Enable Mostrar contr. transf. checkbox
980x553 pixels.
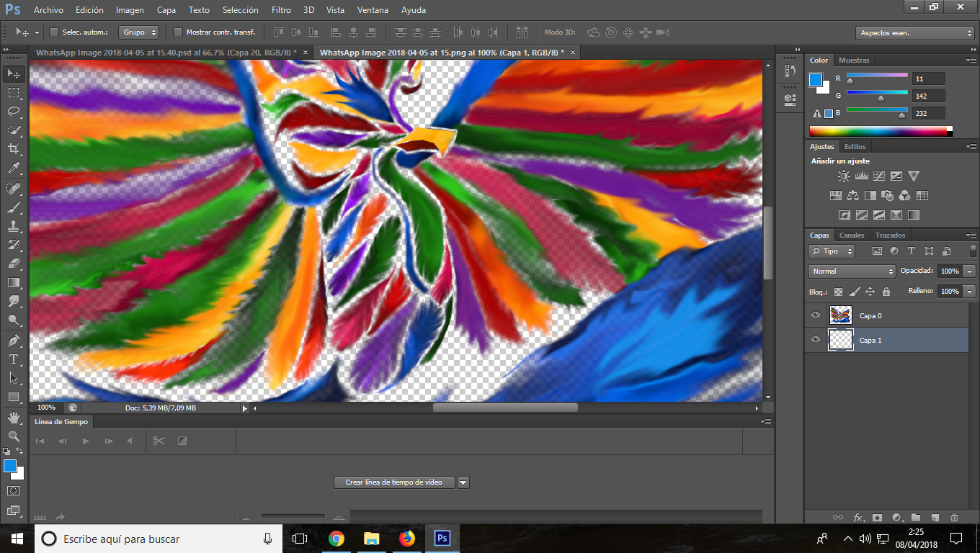(178, 32)
